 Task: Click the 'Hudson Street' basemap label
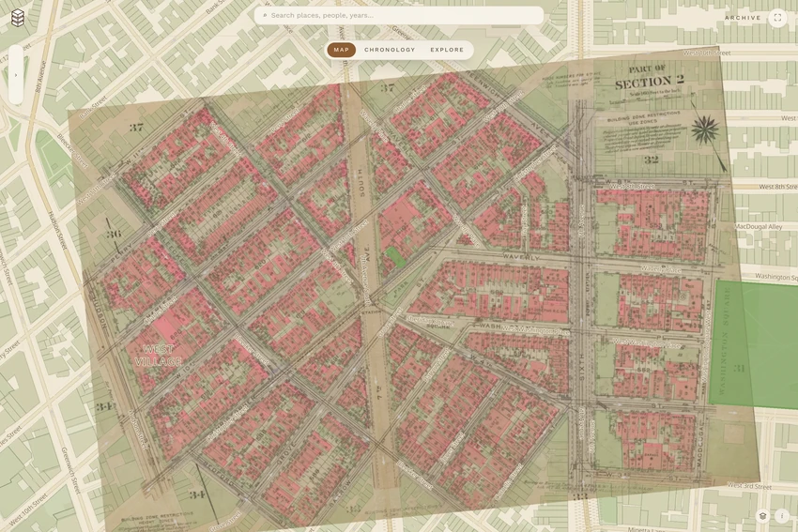click(x=58, y=231)
